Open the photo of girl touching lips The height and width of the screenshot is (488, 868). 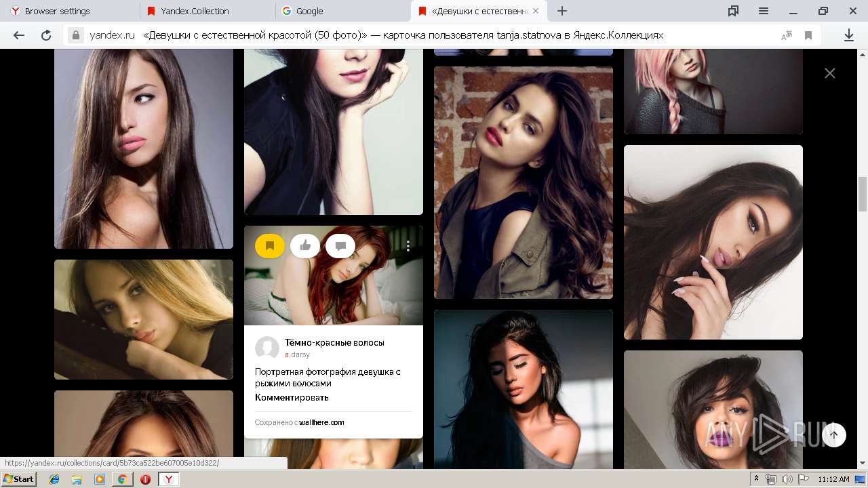tap(713, 242)
